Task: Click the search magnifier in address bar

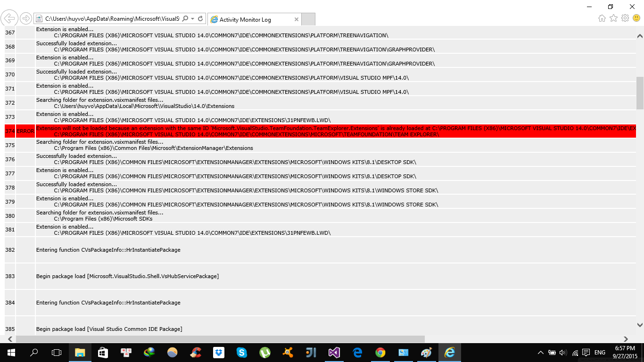Action: [185, 19]
